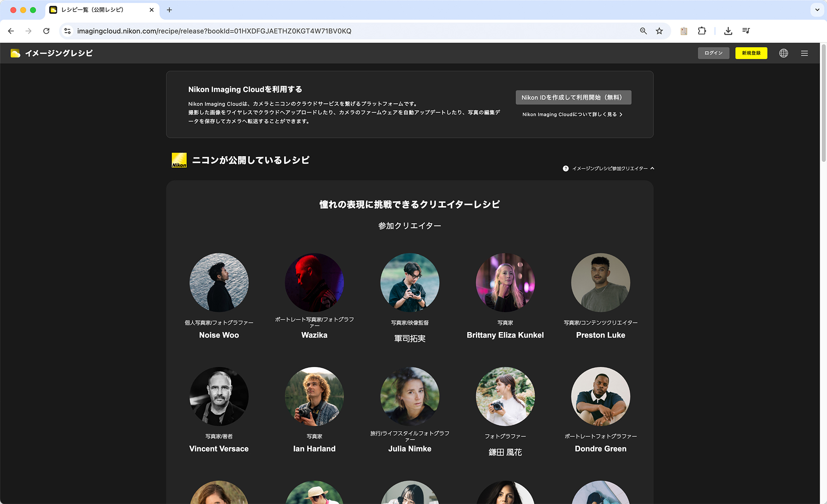Open a new browser tab
Screen dimensions: 827x504
click(x=169, y=9)
